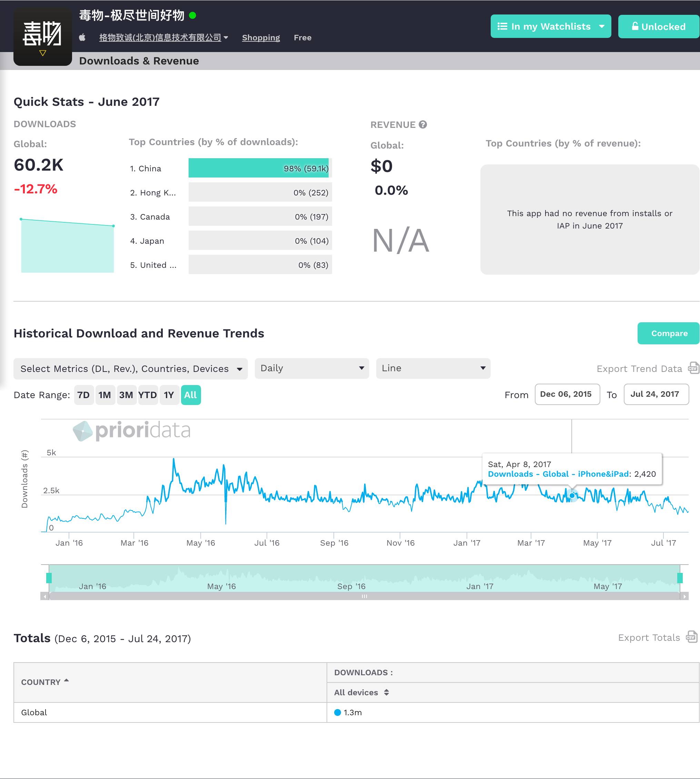Select the All date range toggle
The height and width of the screenshot is (779, 700).
(190, 395)
